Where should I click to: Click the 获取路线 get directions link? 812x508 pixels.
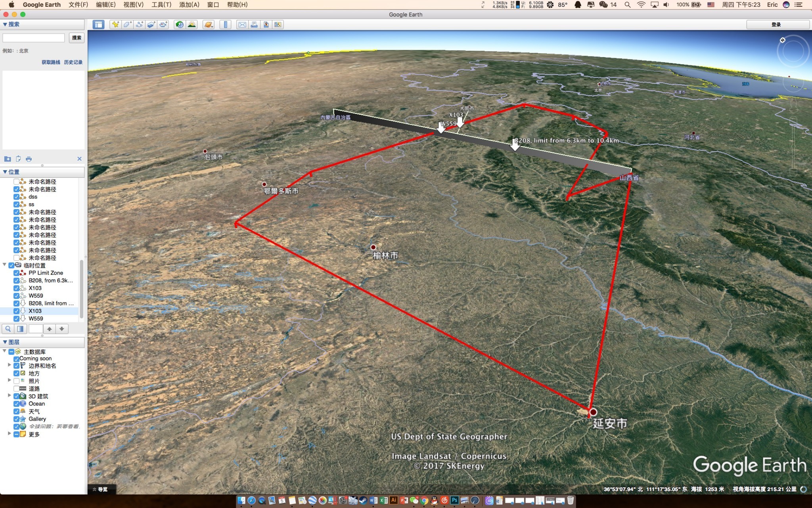pos(51,62)
